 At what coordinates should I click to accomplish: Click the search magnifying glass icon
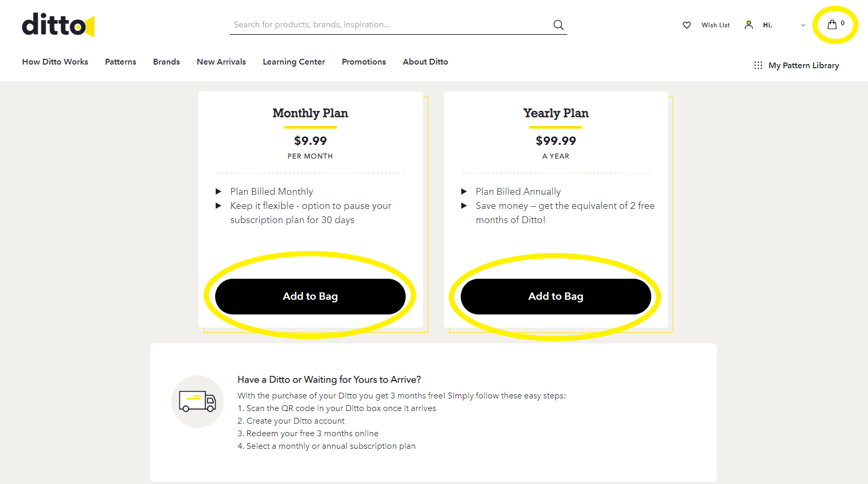558,25
